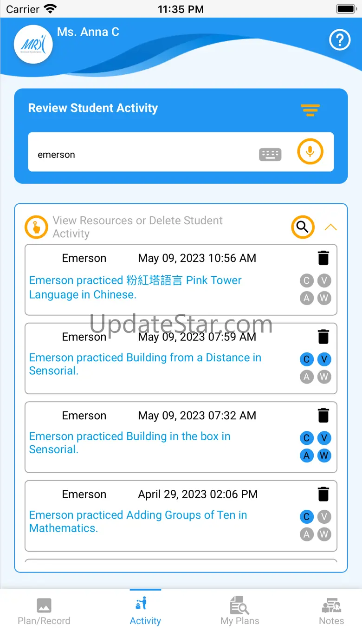362x644 pixels.
Task: Start voice input with the microphone icon
Action: coord(310,152)
